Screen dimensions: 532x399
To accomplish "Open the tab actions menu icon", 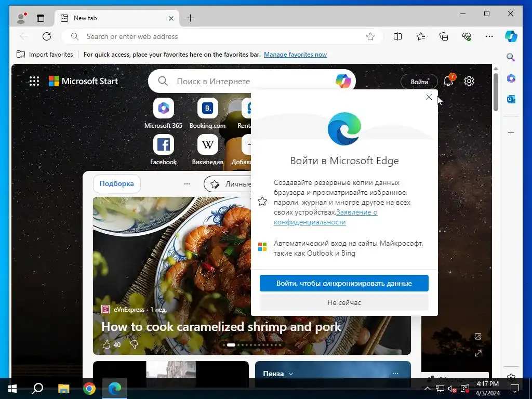I will (41, 18).
